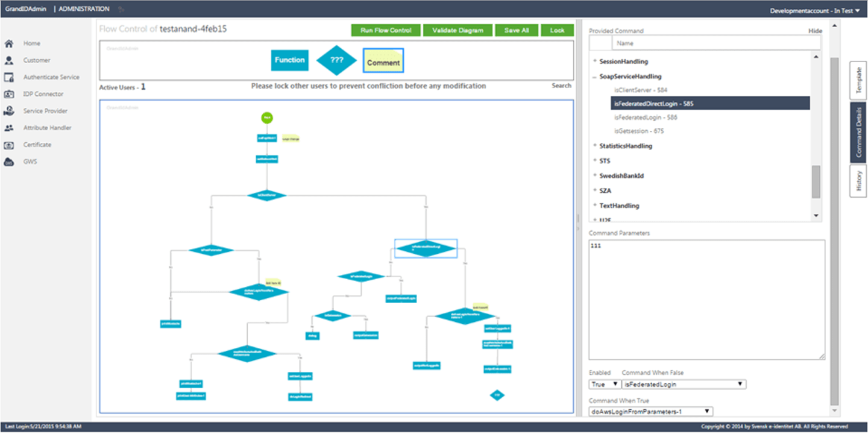868x434 pixels.
Task: Expand the STS tree group
Action: (x=595, y=161)
